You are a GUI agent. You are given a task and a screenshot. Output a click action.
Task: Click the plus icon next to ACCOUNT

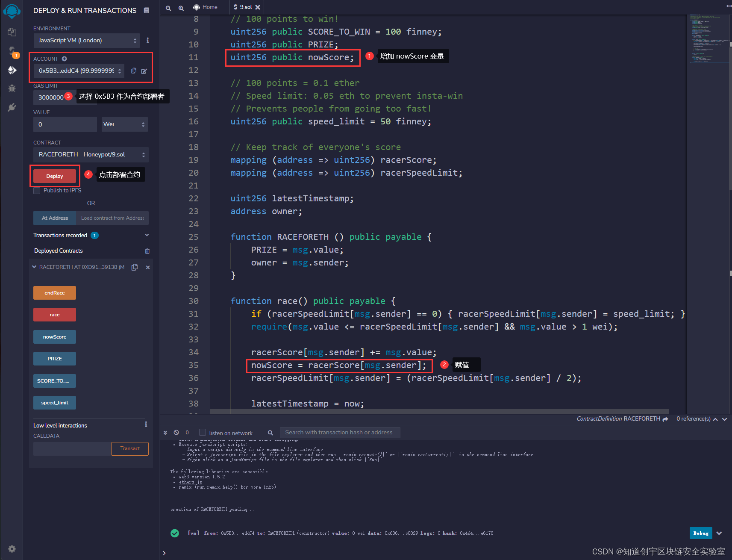64,59
